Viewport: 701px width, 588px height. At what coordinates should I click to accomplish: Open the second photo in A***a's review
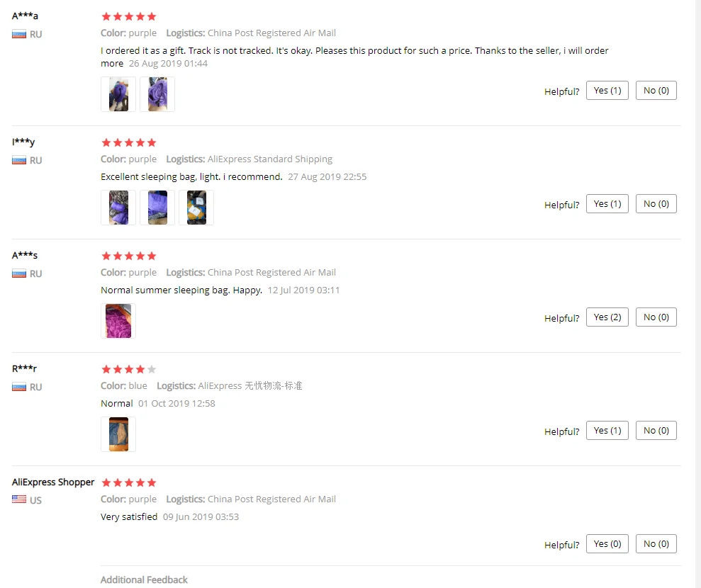(157, 94)
